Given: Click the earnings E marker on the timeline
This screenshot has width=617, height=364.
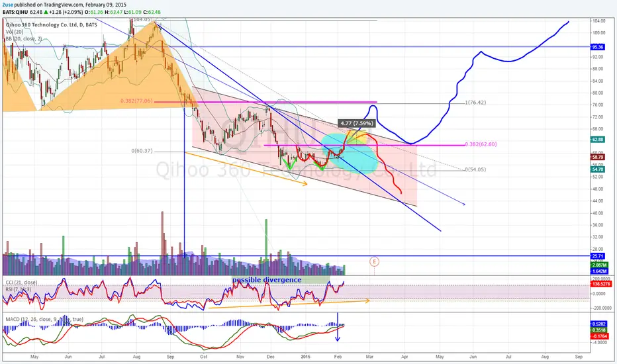Looking at the screenshot, I should [374, 261].
